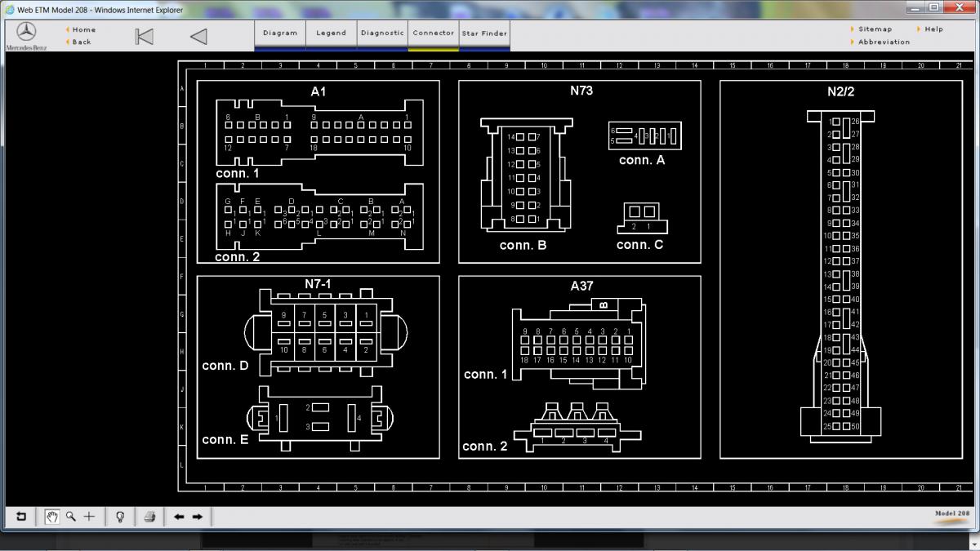Select the Connector tab
The height and width of the screenshot is (551, 980).
coord(433,33)
